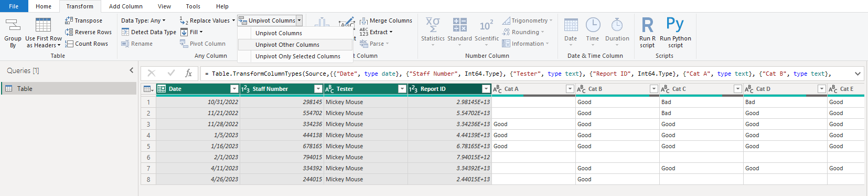Click the Staff Number cell 554702
Viewport: 868px width, 196px height.
coord(282,113)
